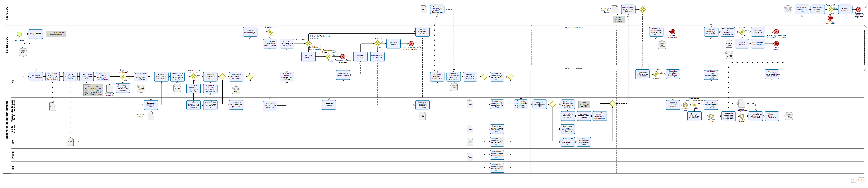Select the Houve substituição? gateway diamond
Viewport: 868px width, 188px height.
tap(123, 77)
